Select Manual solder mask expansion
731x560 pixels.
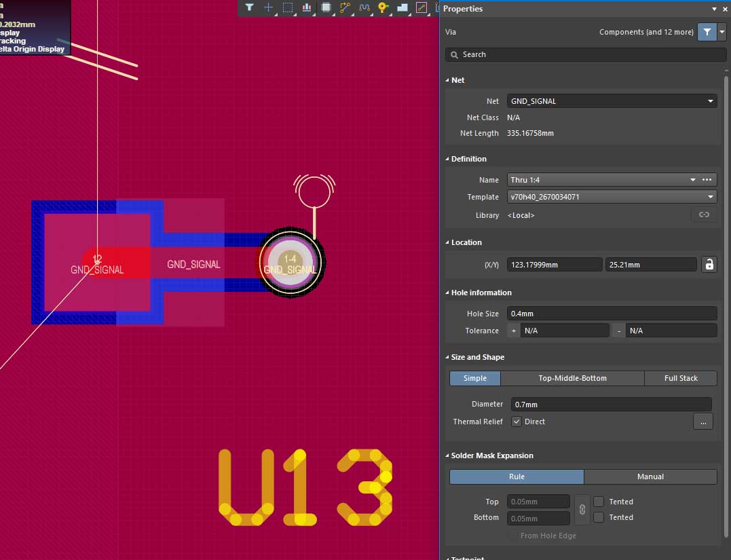(x=650, y=477)
